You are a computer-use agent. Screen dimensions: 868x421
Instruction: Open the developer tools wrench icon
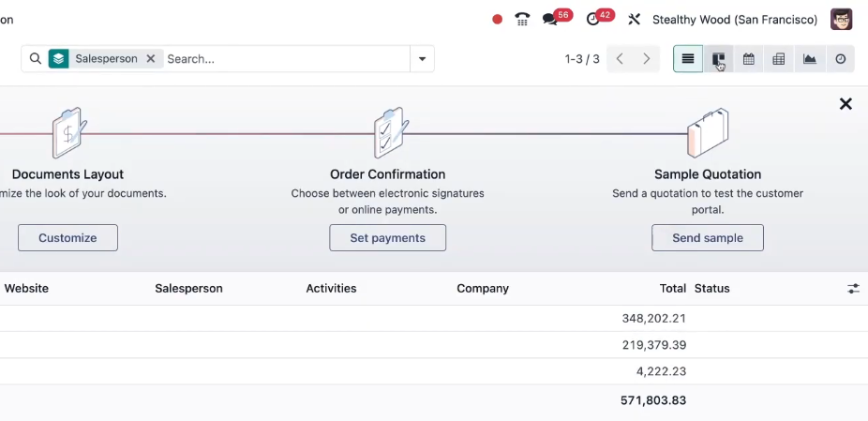tap(634, 20)
